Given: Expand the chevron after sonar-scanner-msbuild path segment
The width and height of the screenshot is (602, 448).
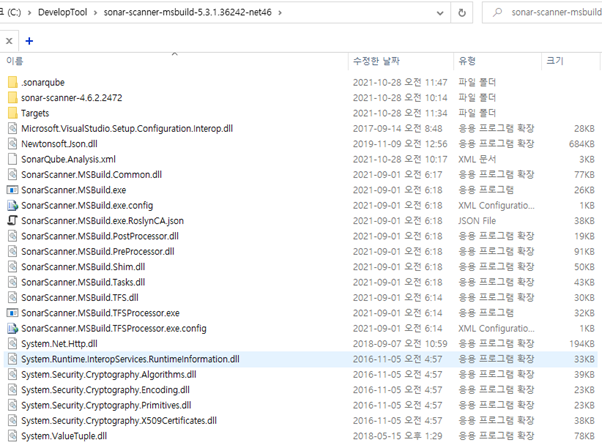Looking at the screenshot, I should coord(280,13).
